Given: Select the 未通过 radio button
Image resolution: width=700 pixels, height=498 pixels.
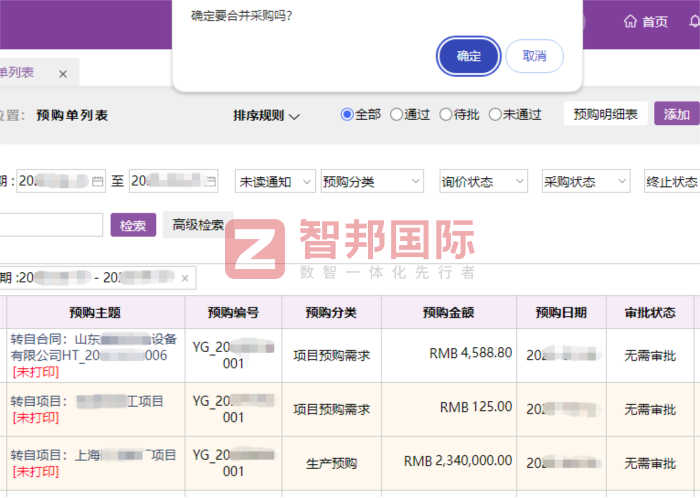Looking at the screenshot, I should 495,115.
